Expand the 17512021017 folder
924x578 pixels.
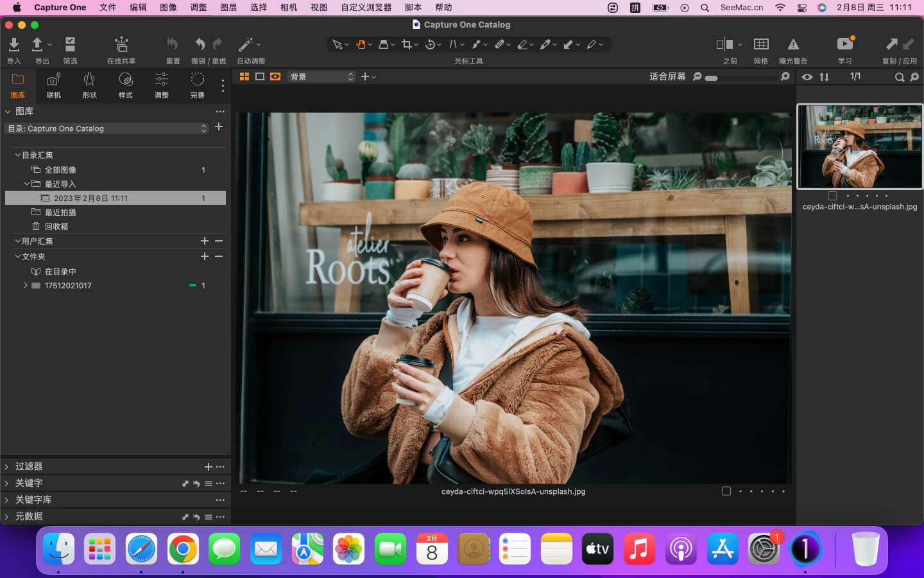click(26, 285)
